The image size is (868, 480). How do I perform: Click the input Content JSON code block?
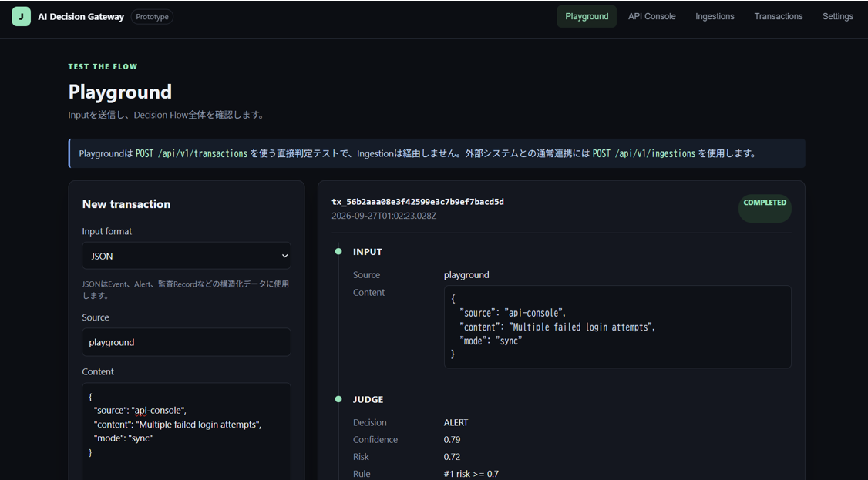617,327
